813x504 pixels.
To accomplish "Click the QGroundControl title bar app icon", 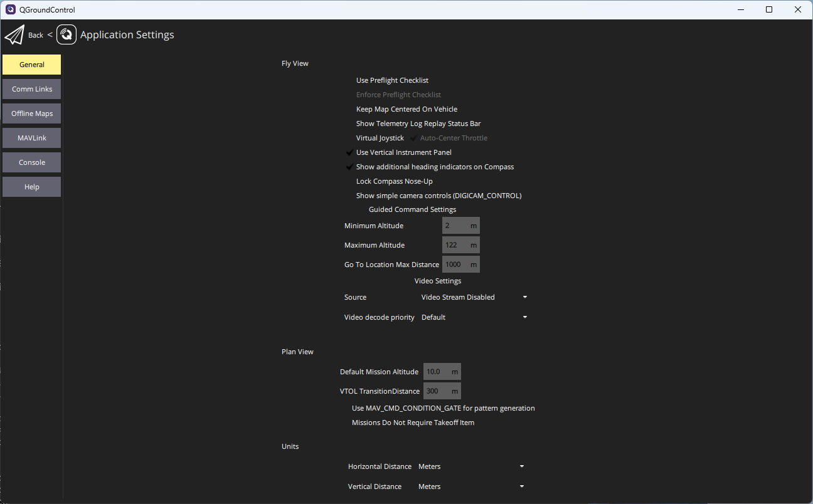I will click(x=10, y=9).
